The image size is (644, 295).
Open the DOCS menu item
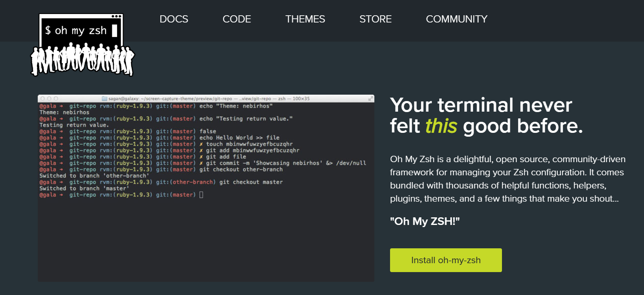click(x=174, y=19)
